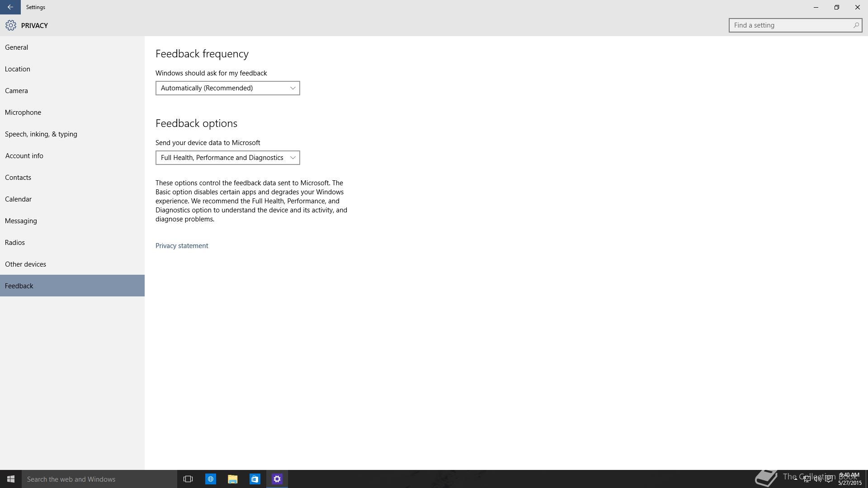This screenshot has height=488, width=868.
Task: Go to Speech, inking, & typing
Action: pyautogui.click(x=72, y=134)
